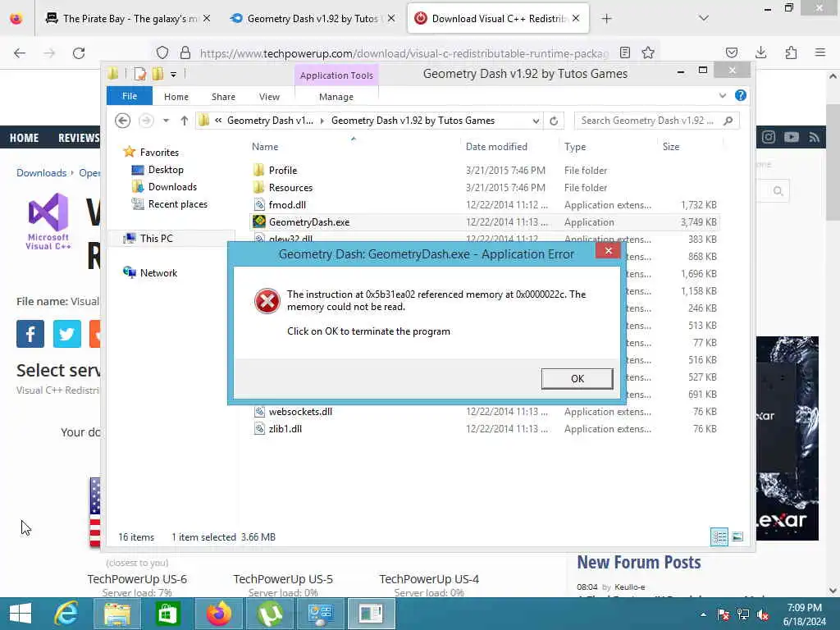The width and height of the screenshot is (840, 630).
Task: Click the Explorer search magnifier icon
Action: pos(728,121)
